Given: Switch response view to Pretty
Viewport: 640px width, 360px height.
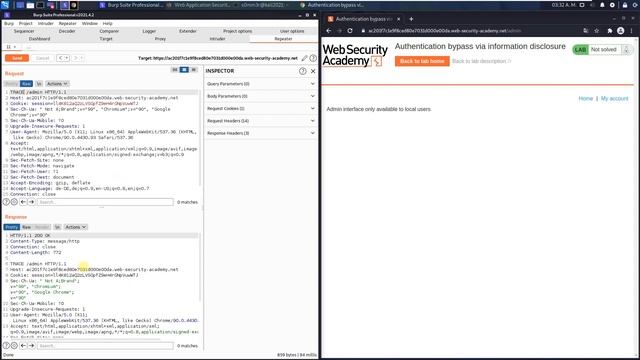Looking at the screenshot, I should coord(12,227).
